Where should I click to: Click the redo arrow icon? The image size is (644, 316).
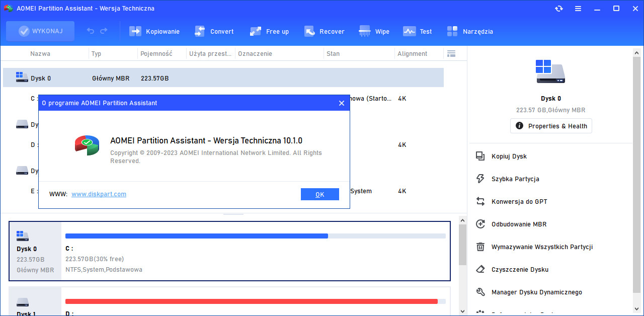tap(104, 31)
